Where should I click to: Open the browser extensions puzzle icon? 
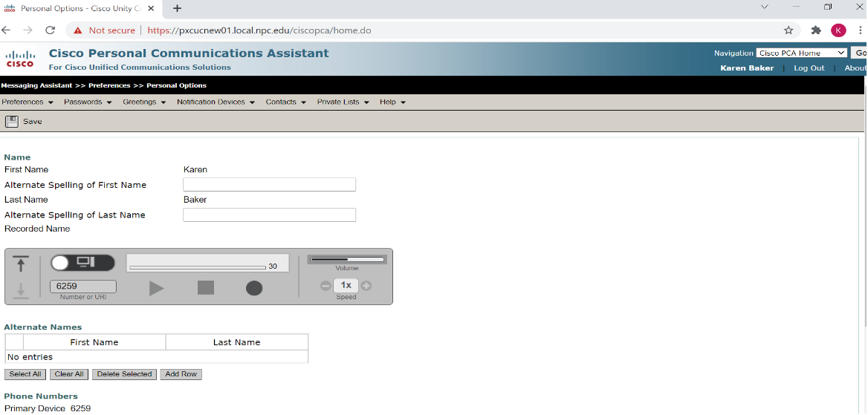816,30
